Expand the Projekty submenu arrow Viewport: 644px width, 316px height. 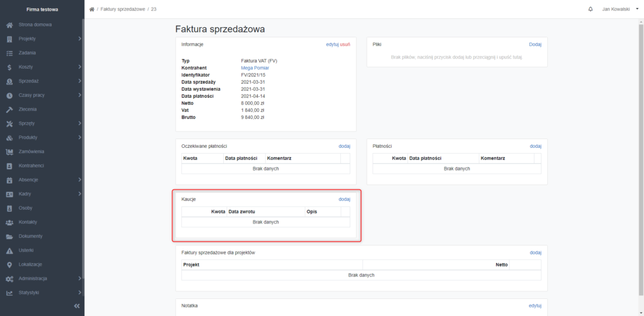point(80,38)
